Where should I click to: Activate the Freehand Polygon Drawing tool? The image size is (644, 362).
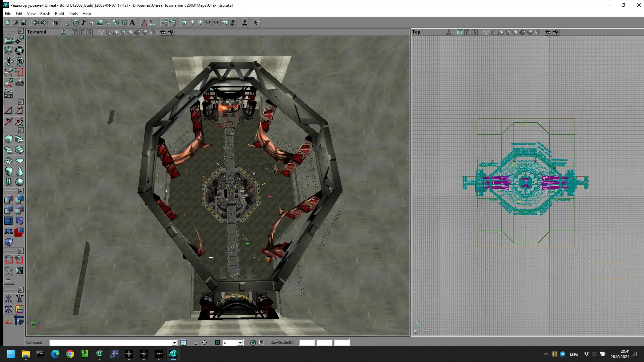pyautogui.click(x=19, y=72)
